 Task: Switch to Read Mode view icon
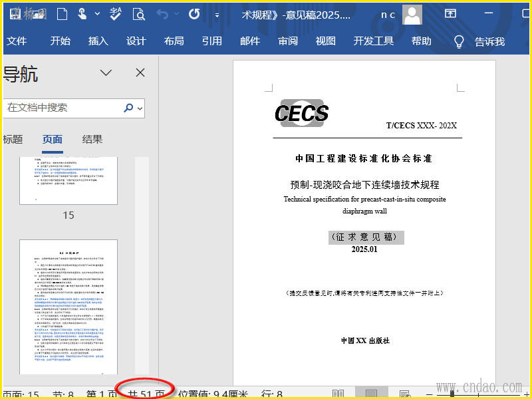click(x=338, y=394)
